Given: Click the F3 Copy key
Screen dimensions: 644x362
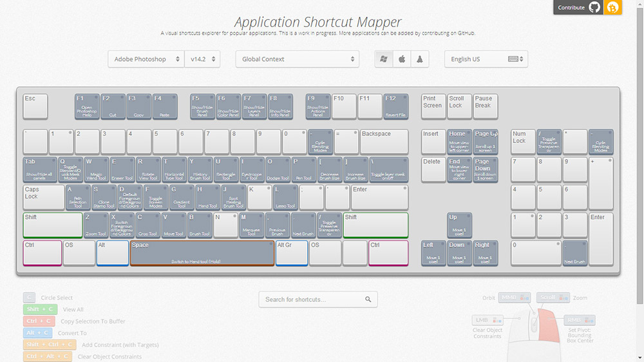Looking at the screenshot, I should 139,106.
